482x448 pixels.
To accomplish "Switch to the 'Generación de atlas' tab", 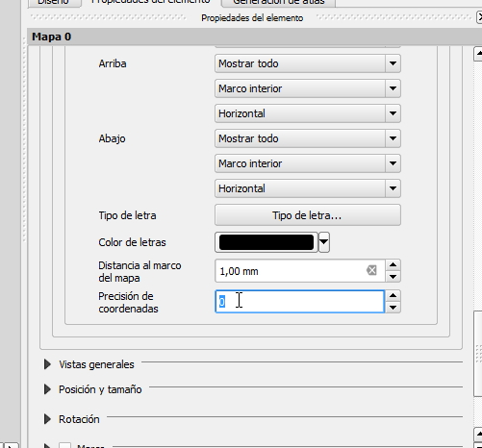I will pos(279,2).
